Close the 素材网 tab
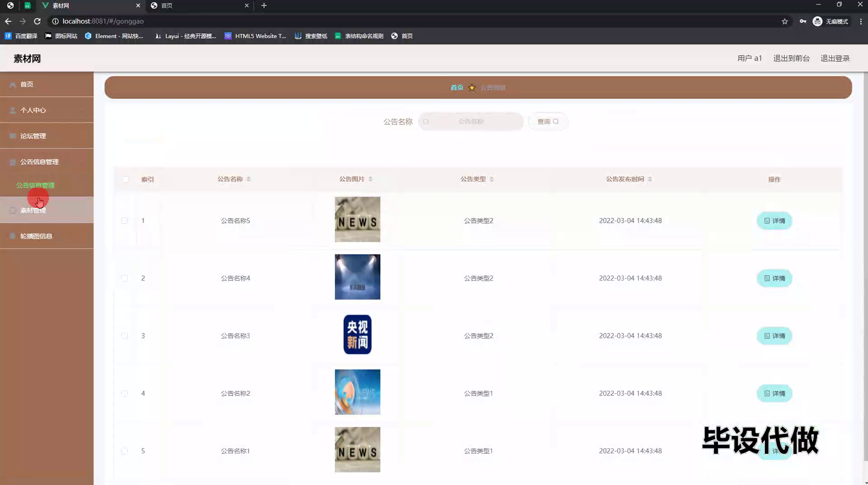This screenshot has width=868, height=485. (138, 5)
